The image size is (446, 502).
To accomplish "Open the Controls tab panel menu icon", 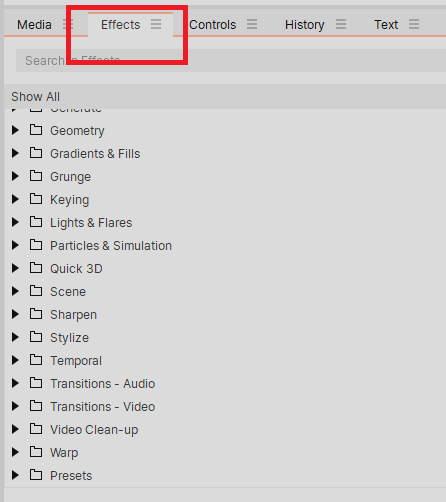I will tap(252, 24).
